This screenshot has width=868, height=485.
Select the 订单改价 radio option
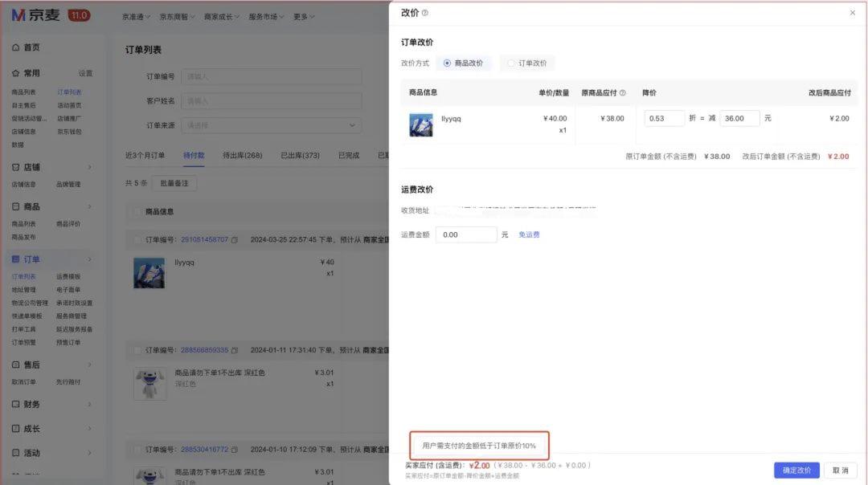click(x=511, y=63)
